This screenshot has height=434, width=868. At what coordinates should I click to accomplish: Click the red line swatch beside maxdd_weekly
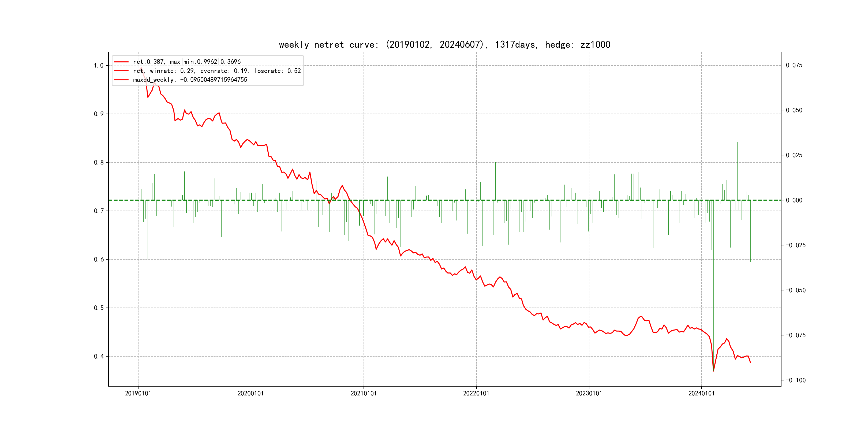click(x=121, y=80)
